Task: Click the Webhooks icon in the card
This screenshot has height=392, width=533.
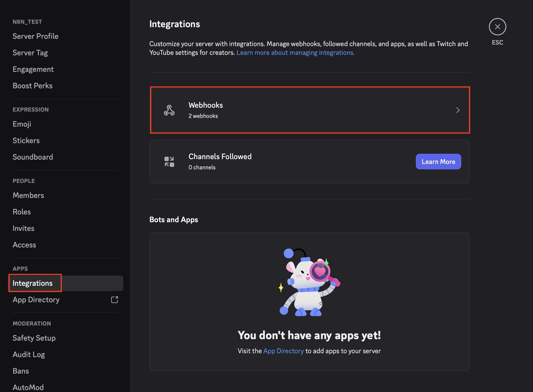Action: pos(169,110)
